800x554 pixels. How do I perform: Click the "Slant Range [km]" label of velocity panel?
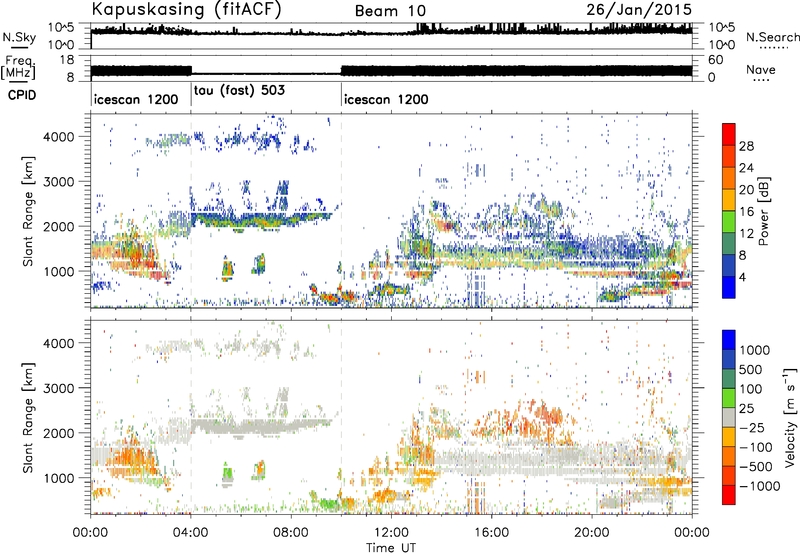29,417
